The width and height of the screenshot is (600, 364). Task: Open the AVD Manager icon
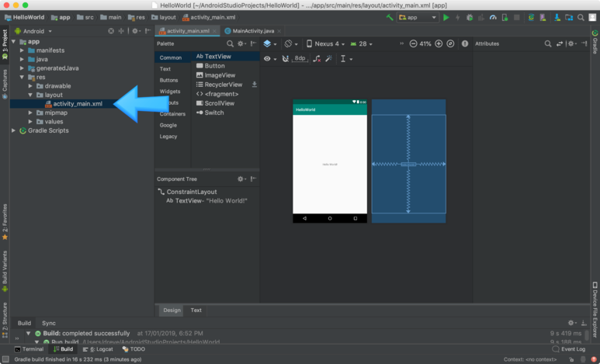(543, 17)
